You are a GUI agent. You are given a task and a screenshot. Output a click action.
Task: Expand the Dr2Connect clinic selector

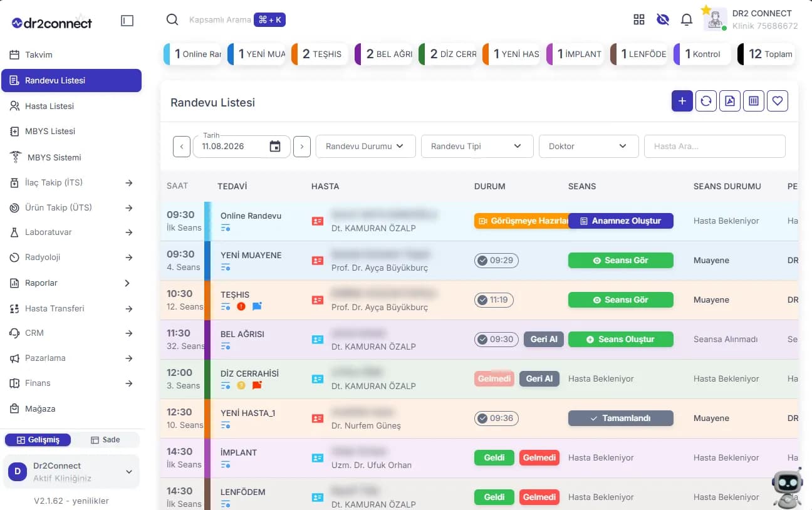point(71,472)
